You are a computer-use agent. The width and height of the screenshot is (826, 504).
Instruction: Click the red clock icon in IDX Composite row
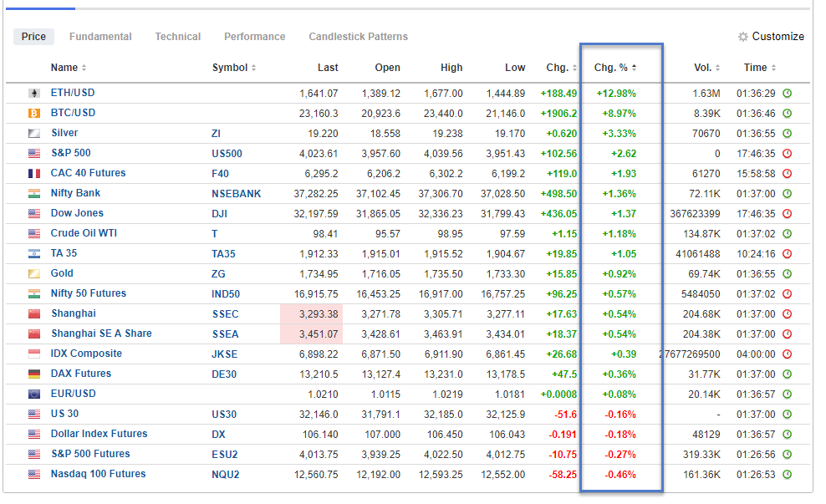pos(787,354)
